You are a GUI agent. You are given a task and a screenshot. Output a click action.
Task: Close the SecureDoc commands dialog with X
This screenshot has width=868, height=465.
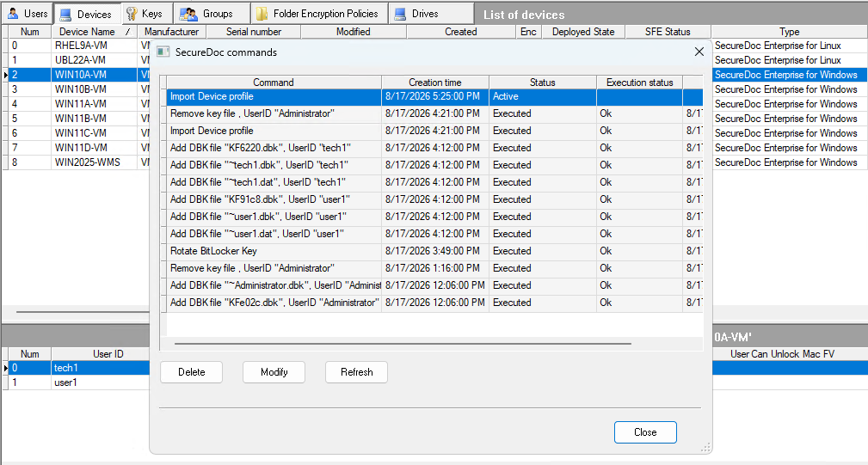699,52
